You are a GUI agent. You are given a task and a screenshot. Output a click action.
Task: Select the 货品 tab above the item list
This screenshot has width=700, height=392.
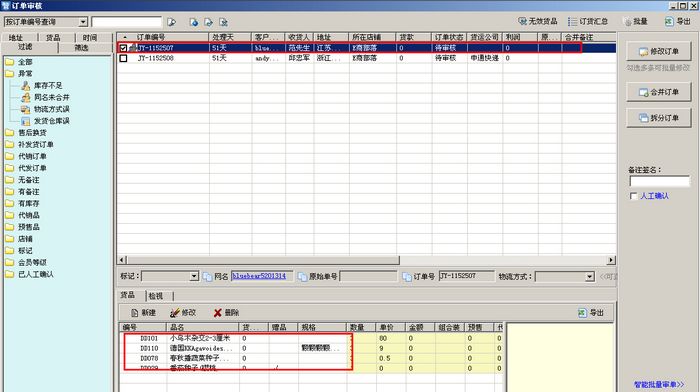(x=128, y=295)
